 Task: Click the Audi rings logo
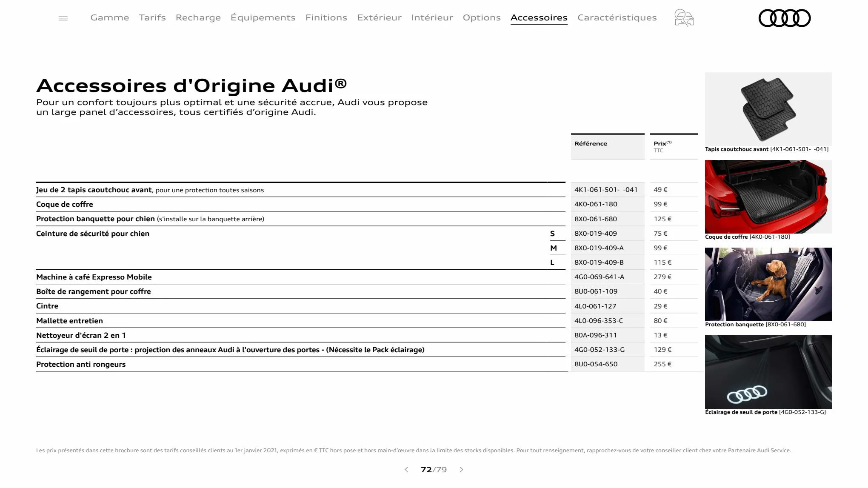(785, 18)
